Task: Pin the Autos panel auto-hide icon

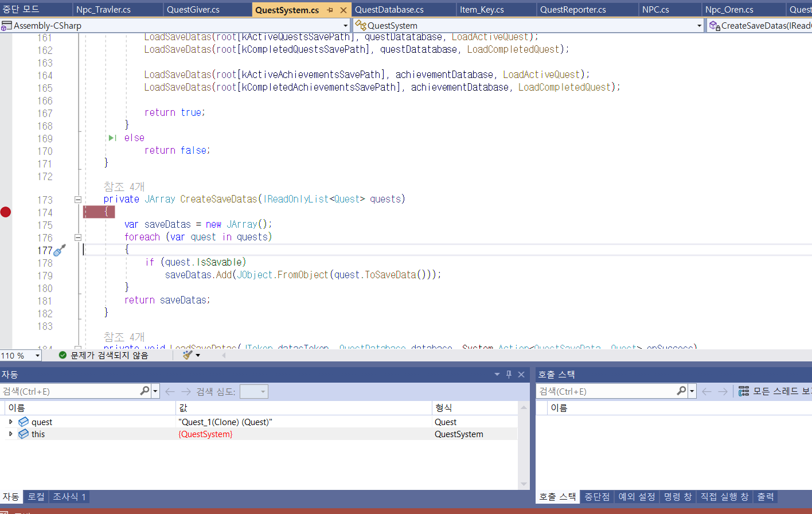Action: (x=509, y=375)
